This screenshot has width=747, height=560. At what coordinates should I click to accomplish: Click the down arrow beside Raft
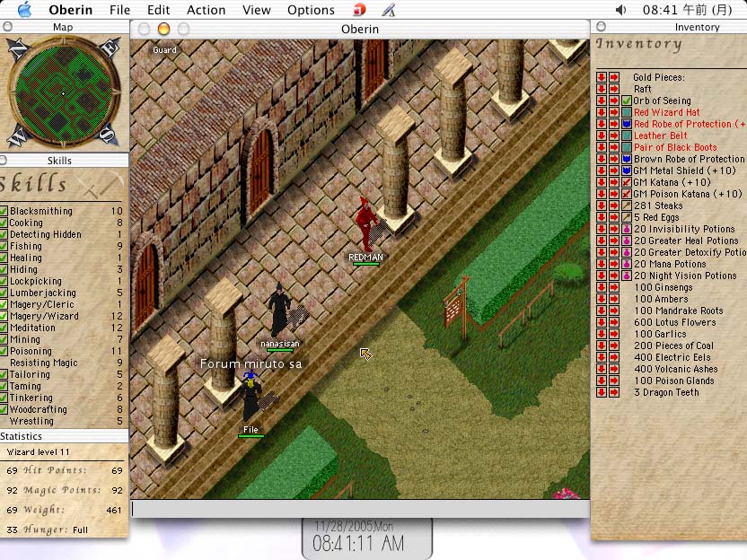(602, 89)
